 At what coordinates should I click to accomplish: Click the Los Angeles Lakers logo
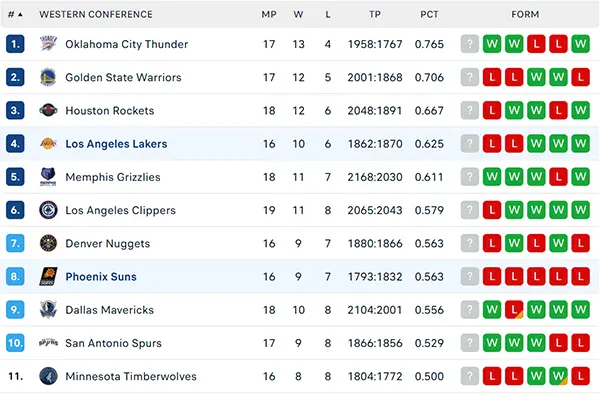(x=49, y=143)
